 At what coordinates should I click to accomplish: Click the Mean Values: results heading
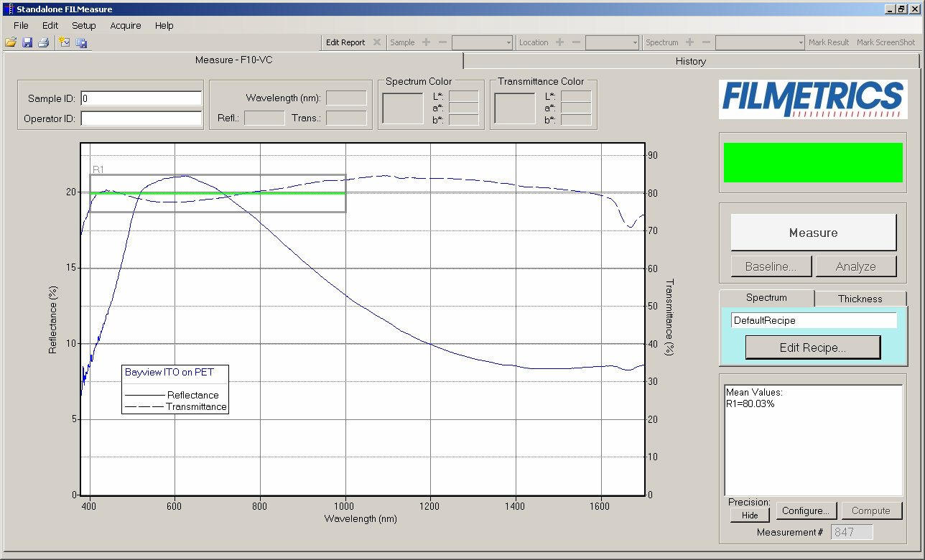click(754, 392)
